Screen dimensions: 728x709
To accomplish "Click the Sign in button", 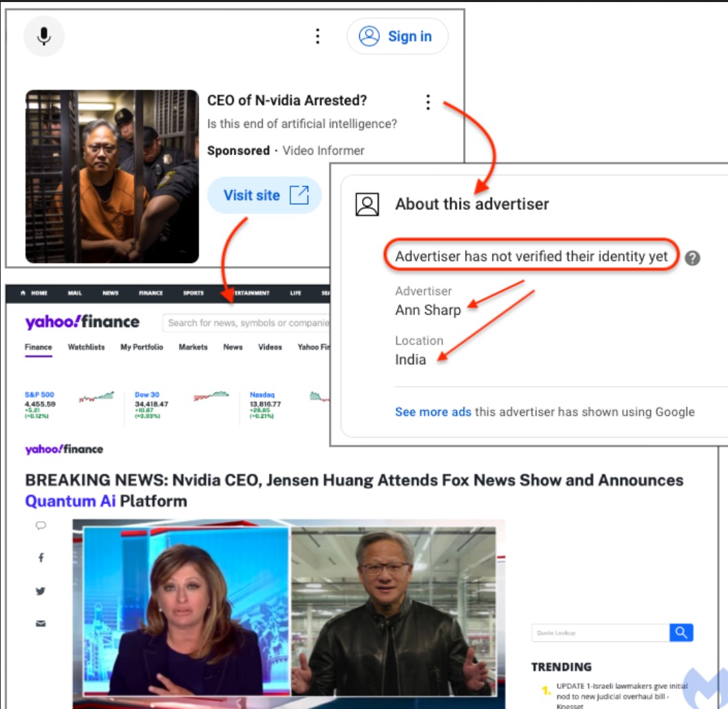I will (398, 36).
